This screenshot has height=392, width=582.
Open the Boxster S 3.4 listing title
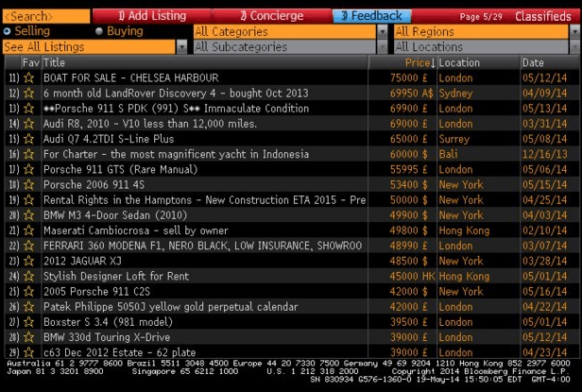click(108, 322)
